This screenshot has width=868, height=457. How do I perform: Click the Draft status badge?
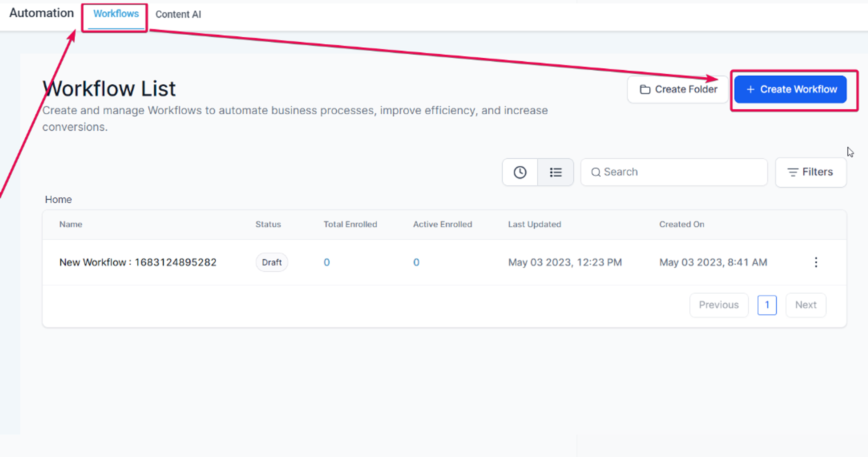point(272,262)
